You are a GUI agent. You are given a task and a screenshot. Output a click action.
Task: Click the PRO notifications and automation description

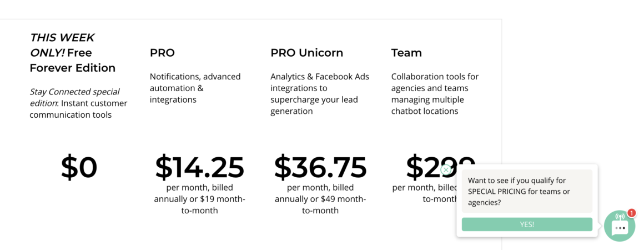coord(195,88)
